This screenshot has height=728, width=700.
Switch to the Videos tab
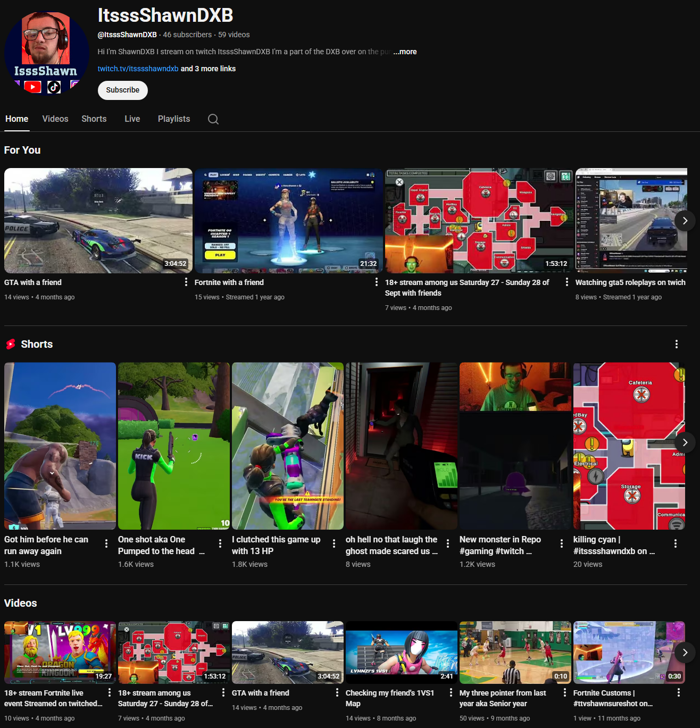click(55, 119)
